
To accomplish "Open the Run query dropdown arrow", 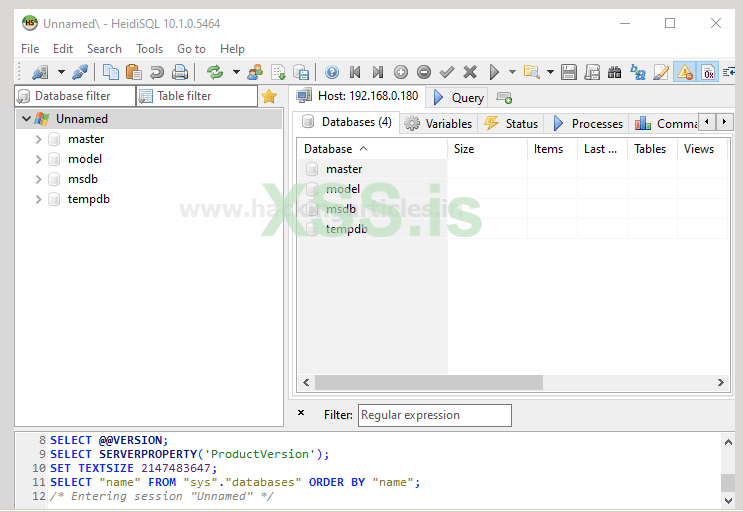I will click(x=512, y=72).
